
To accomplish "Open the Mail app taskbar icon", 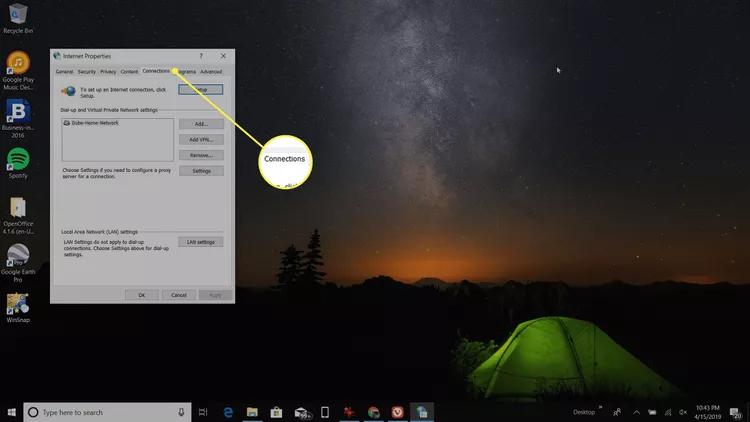I will [x=301, y=412].
